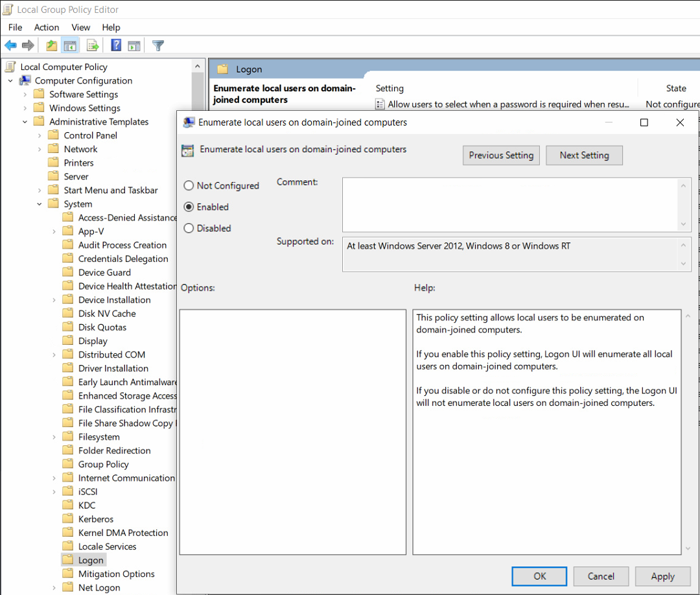Toggle the Show/Hide Action Pane icon
Image resolution: width=700 pixels, height=595 pixels.
(134, 45)
